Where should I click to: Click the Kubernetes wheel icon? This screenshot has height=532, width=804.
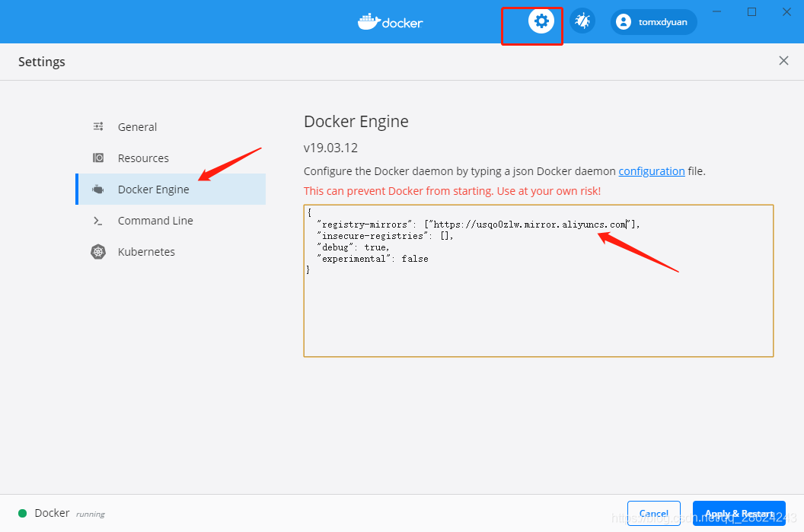(98, 252)
